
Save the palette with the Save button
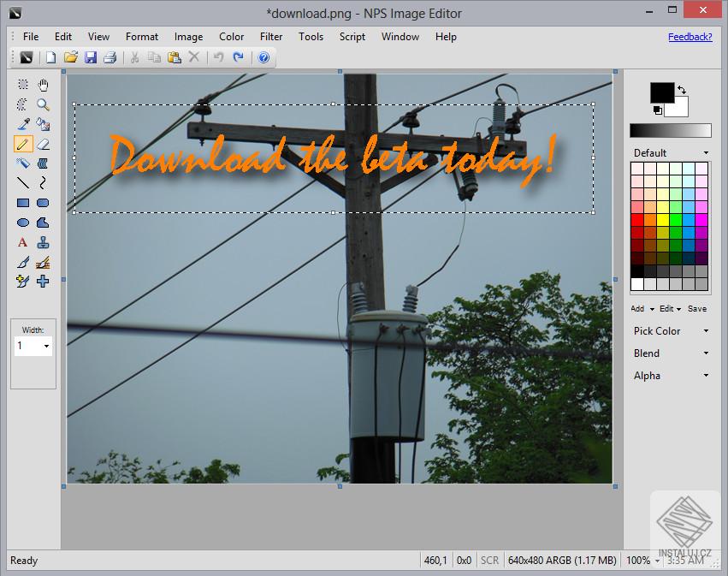(697, 308)
